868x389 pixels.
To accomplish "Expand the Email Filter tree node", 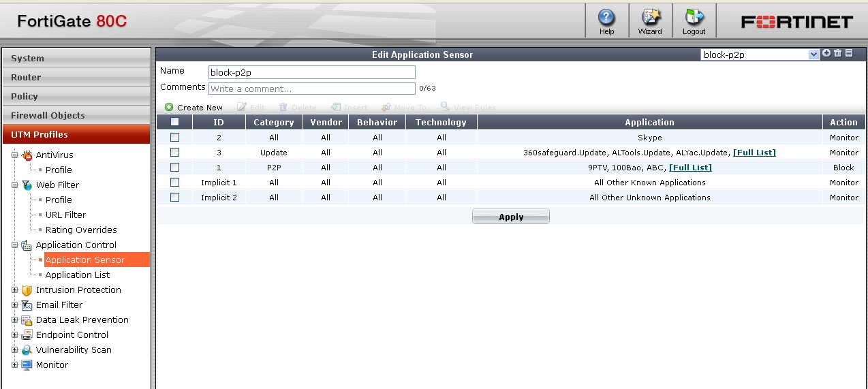I will (15, 305).
